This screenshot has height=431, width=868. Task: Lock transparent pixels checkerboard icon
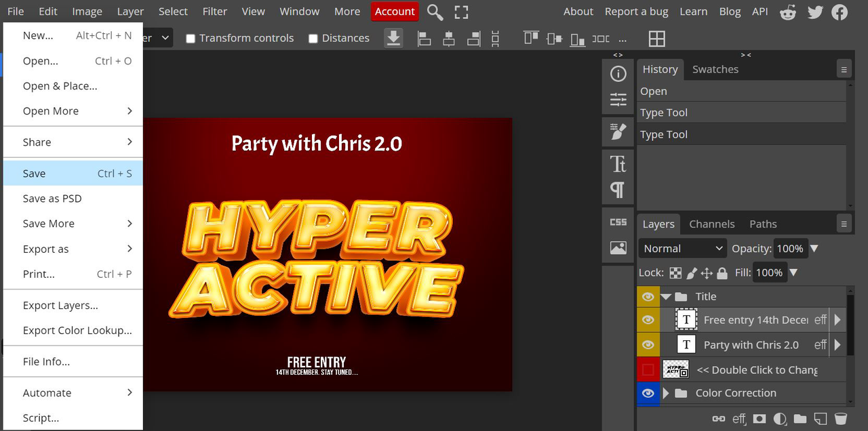(x=675, y=273)
